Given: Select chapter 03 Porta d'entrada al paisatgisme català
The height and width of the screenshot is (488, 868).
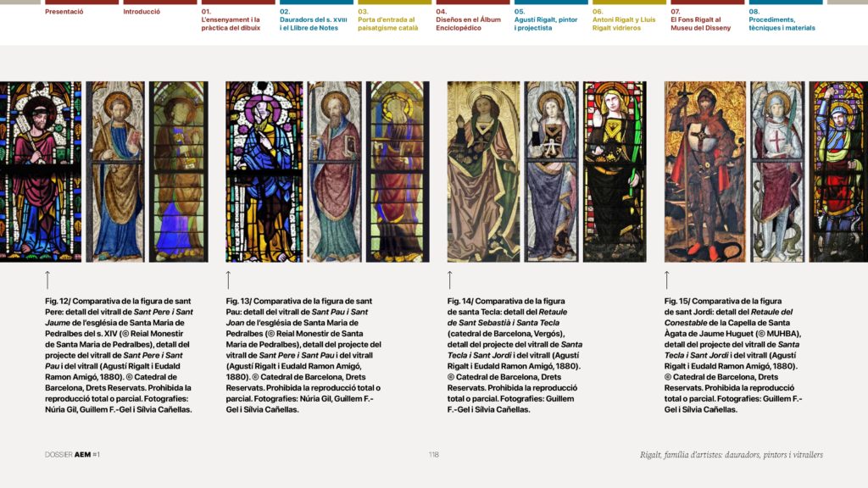Looking at the screenshot, I should pos(387,19).
